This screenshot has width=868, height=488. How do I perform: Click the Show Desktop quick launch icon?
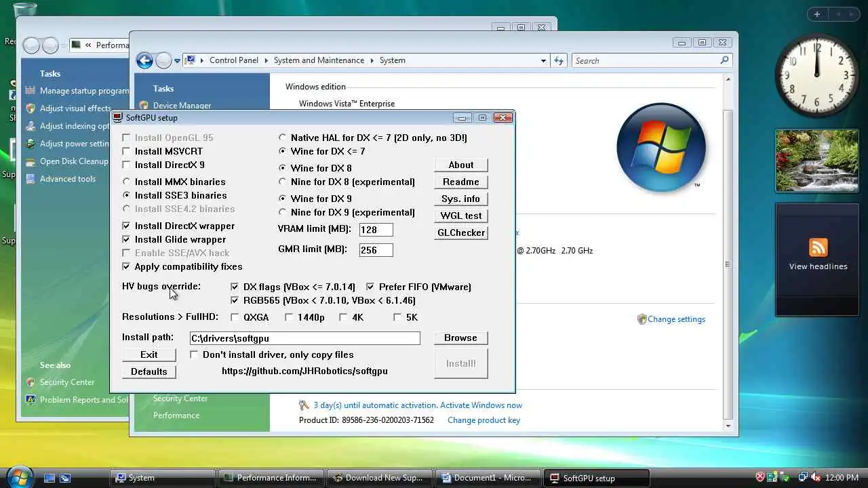click(x=49, y=478)
